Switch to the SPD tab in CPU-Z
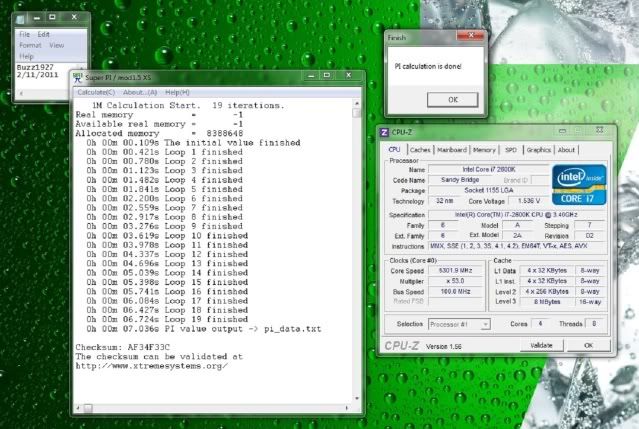The height and width of the screenshot is (429, 639). [511, 150]
